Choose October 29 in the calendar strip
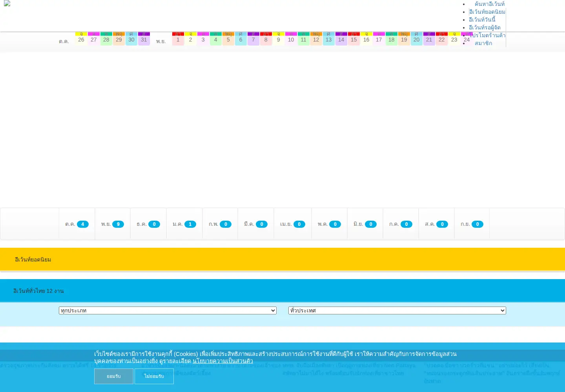This screenshot has width=565, height=392. [119, 39]
